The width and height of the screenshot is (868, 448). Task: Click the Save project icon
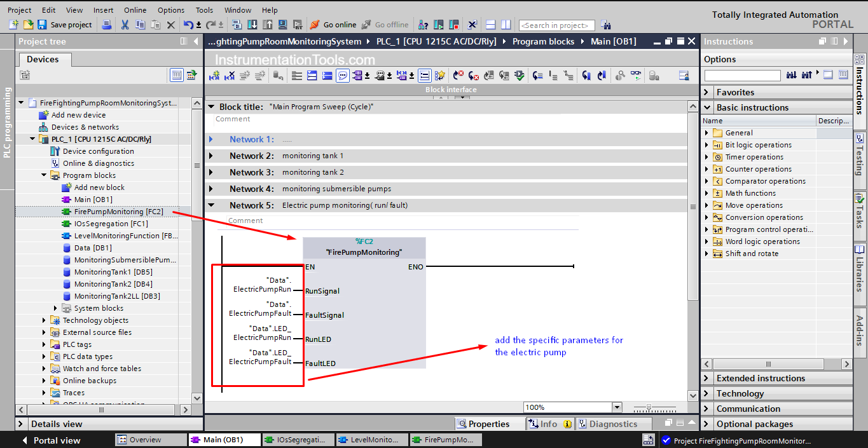pos(42,25)
